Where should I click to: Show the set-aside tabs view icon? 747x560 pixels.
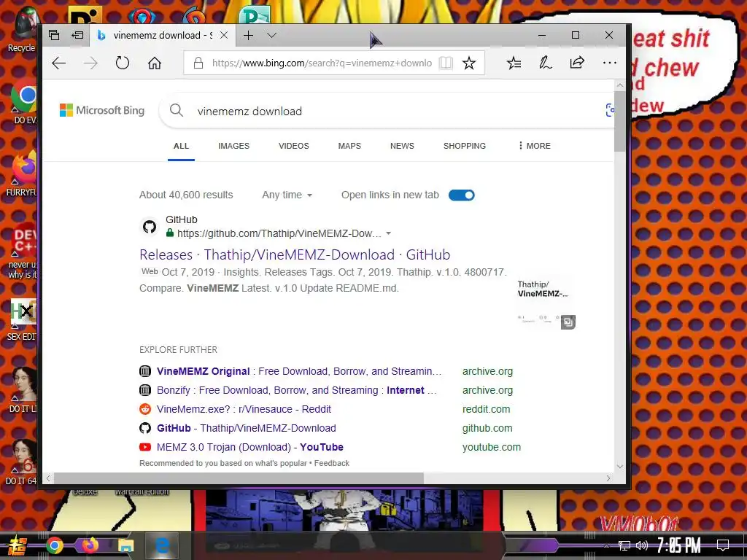click(x=54, y=35)
